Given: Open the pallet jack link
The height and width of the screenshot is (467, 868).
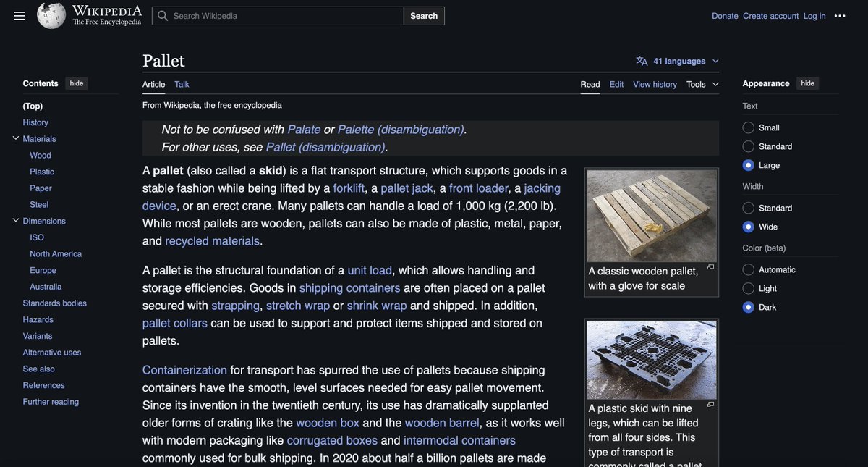Looking at the screenshot, I should coord(407,188).
